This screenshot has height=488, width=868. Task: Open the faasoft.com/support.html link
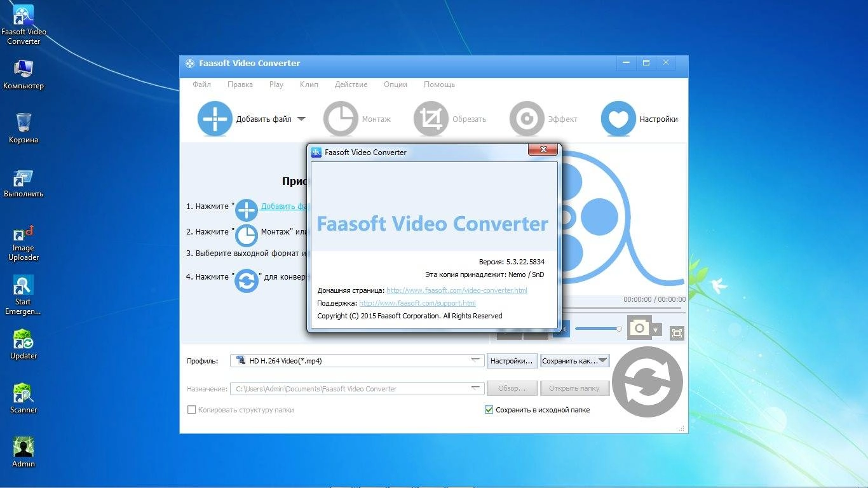[417, 303]
